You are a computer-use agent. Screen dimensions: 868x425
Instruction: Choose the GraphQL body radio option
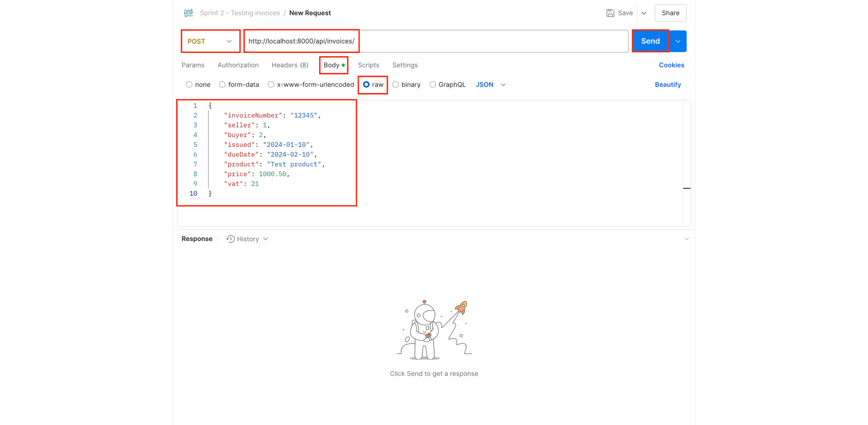433,85
